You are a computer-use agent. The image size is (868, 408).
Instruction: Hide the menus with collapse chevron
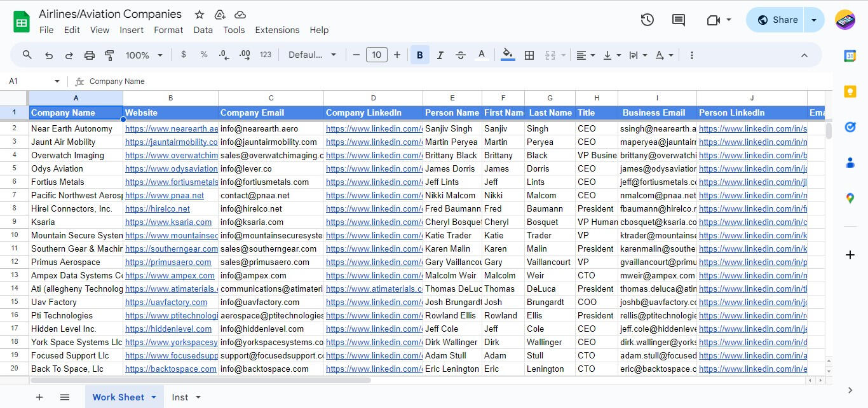coord(804,55)
